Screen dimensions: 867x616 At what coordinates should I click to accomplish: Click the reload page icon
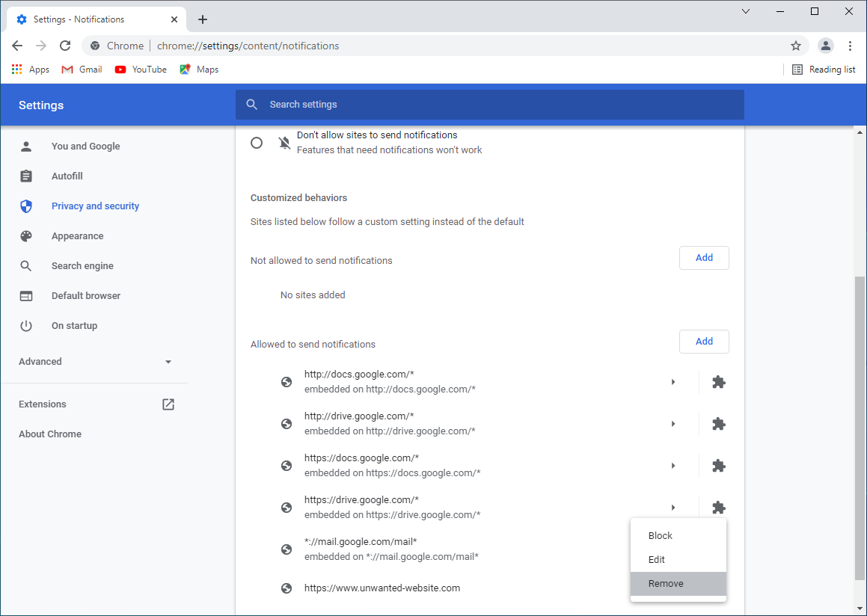(65, 46)
